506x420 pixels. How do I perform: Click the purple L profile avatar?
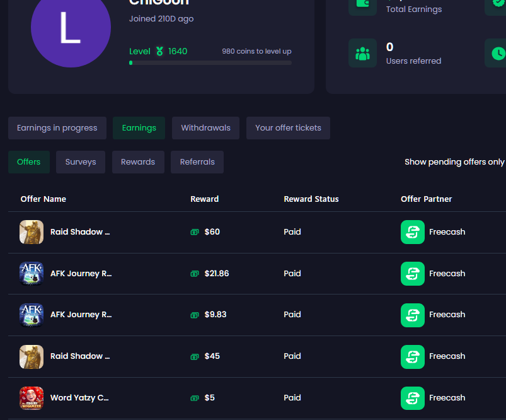(71, 28)
